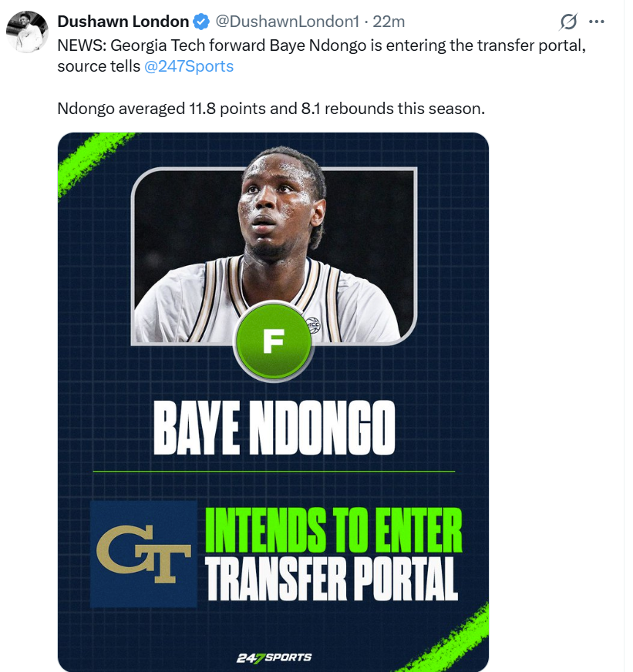633x672 pixels.
Task: Click the Dushawn London display name
Action: pyautogui.click(x=123, y=22)
